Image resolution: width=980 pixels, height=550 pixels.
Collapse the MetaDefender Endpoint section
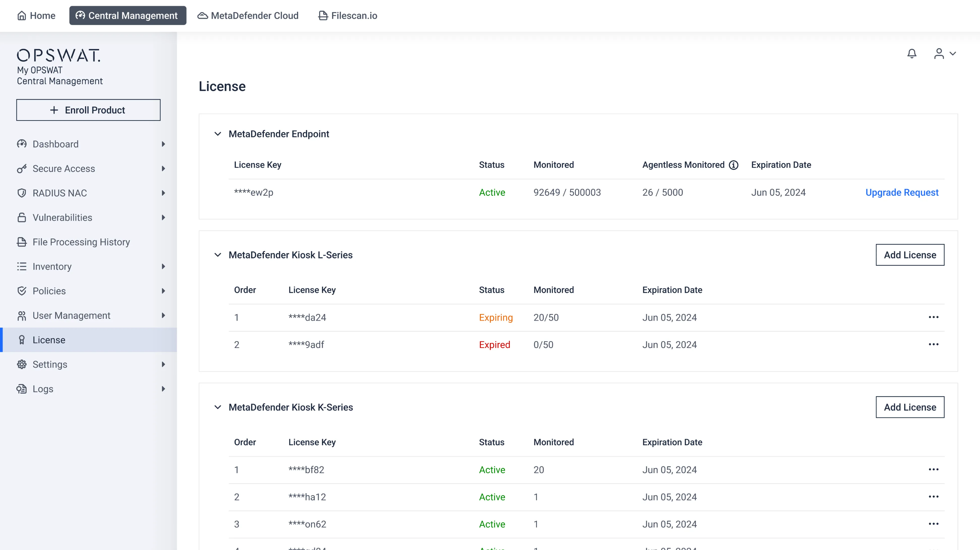click(218, 134)
